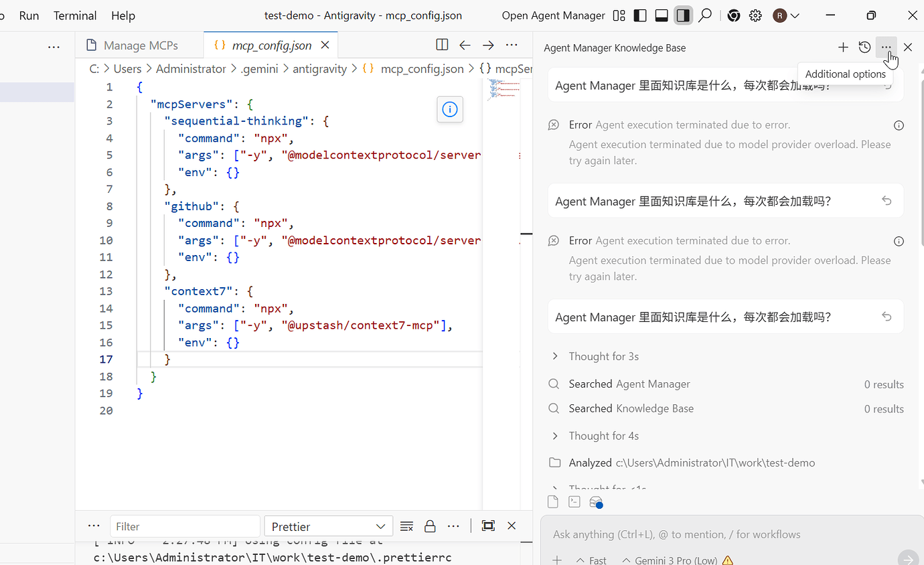Image resolution: width=924 pixels, height=565 pixels.
Task: Open editor More Actions ellipsis
Action: (x=512, y=45)
